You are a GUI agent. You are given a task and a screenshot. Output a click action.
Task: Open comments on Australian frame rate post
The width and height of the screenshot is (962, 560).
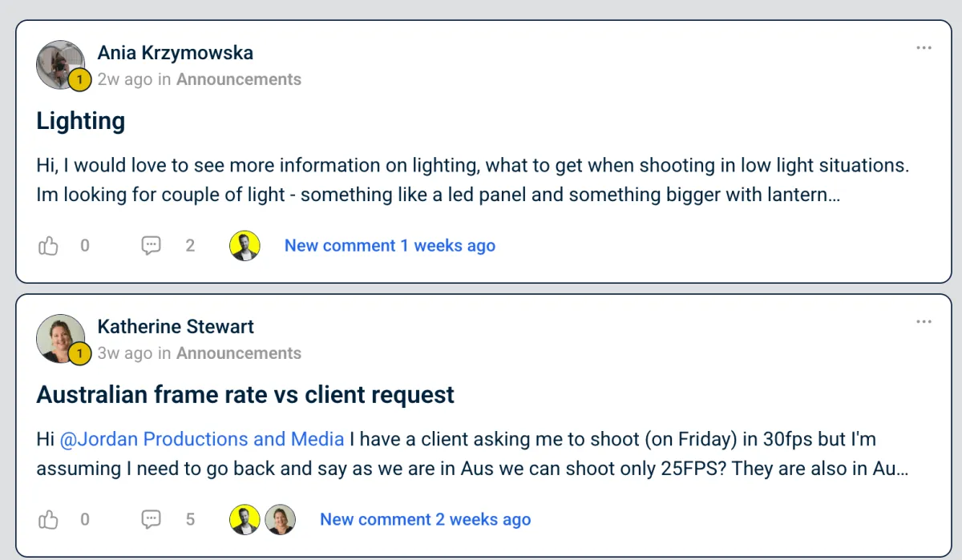coord(152,520)
